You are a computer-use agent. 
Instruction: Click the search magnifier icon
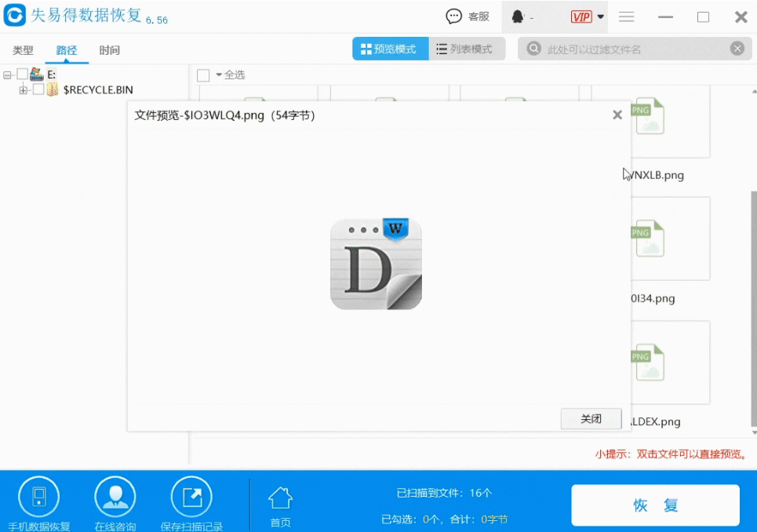[x=533, y=49]
